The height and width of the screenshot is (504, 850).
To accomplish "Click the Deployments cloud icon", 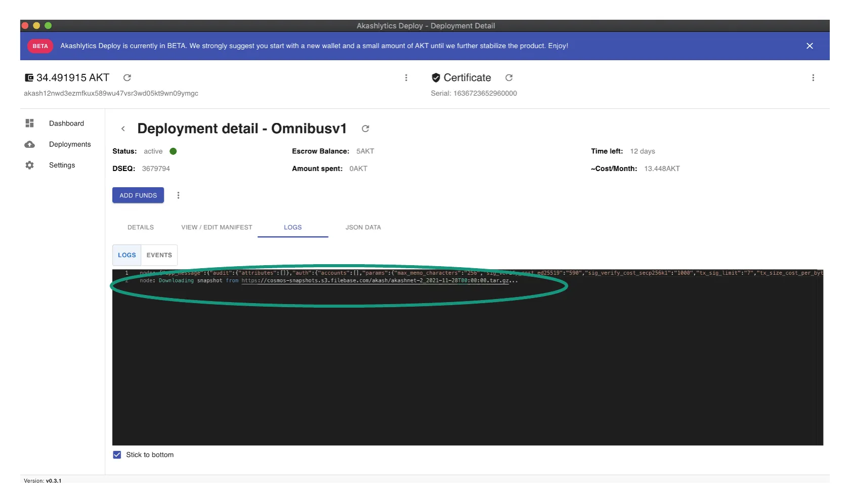I will click(x=30, y=144).
